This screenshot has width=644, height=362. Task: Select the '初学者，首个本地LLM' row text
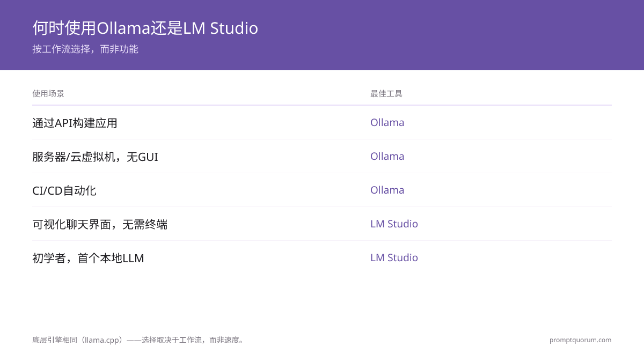[88, 258]
